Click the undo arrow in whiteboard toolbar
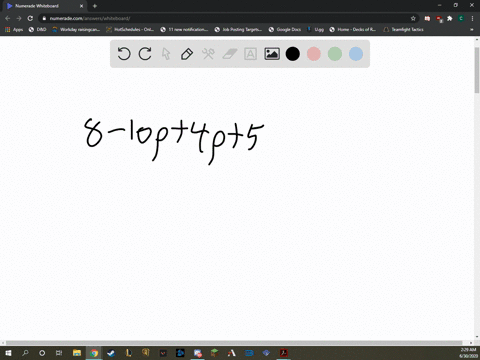The height and width of the screenshot is (360, 480). click(124, 54)
